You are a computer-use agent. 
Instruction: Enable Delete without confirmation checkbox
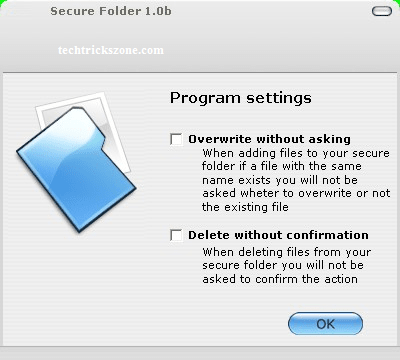pos(176,235)
